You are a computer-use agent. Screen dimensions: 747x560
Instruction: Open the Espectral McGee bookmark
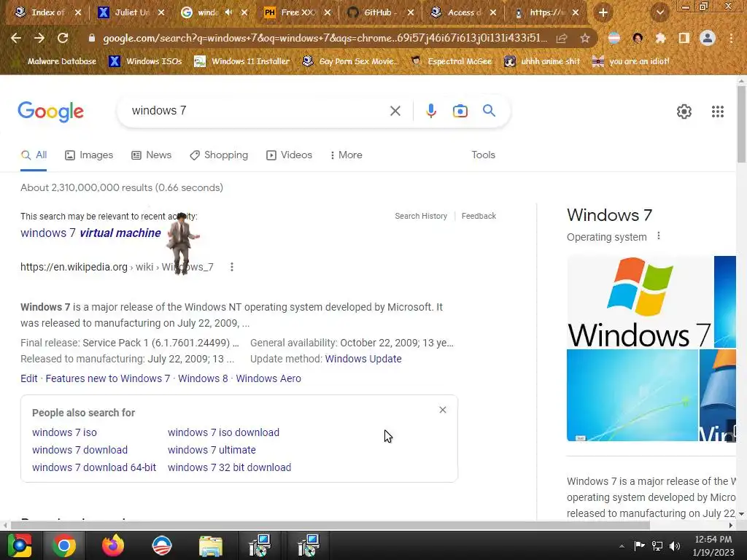tap(451, 61)
